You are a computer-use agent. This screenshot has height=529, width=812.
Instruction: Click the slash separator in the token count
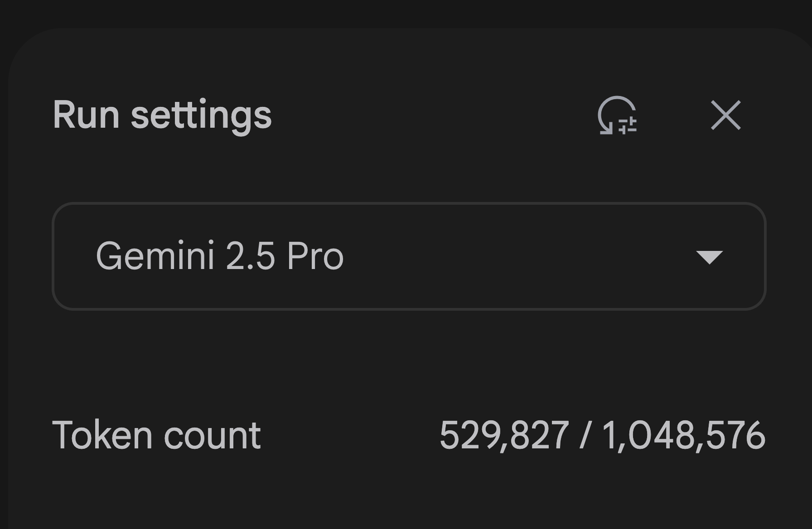click(x=585, y=435)
